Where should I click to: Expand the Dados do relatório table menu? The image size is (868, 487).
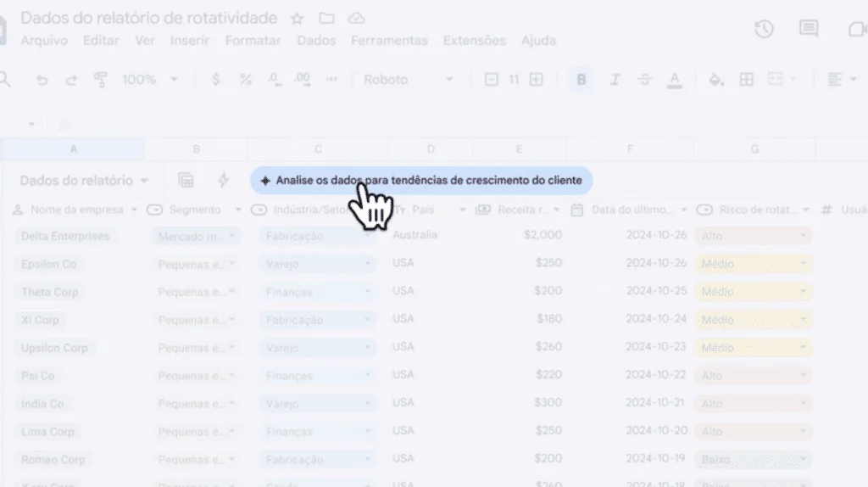tap(144, 181)
